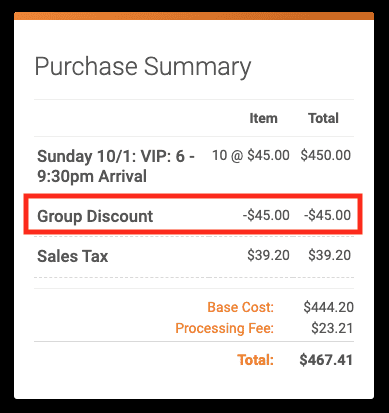Click the Sunday 10/1 VIP ticket name
Image resolution: width=389 pixels, height=413 pixels.
(x=116, y=166)
